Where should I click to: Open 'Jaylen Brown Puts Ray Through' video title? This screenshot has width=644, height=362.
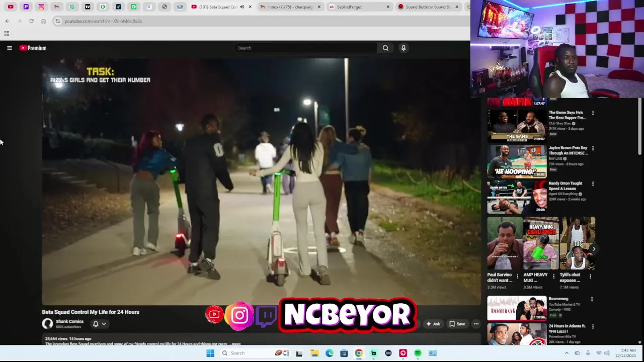pos(568,150)
